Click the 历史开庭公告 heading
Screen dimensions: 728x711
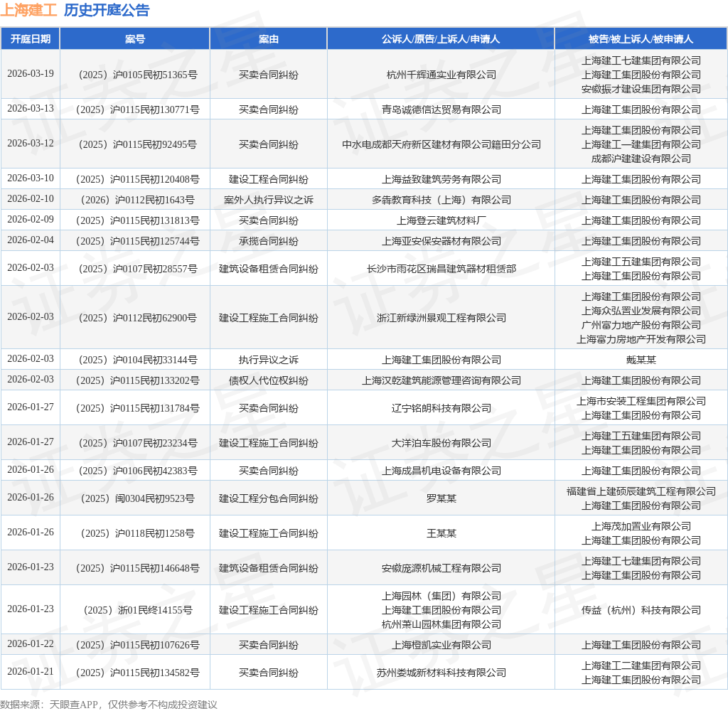(107, 10)
